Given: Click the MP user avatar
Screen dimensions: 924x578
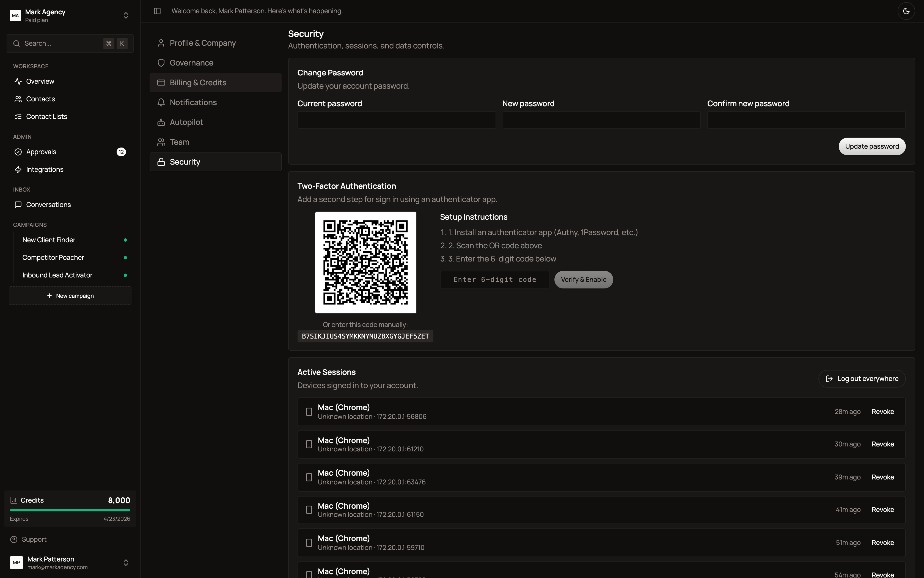Looking at the screenshot, I should pos(16,562).
